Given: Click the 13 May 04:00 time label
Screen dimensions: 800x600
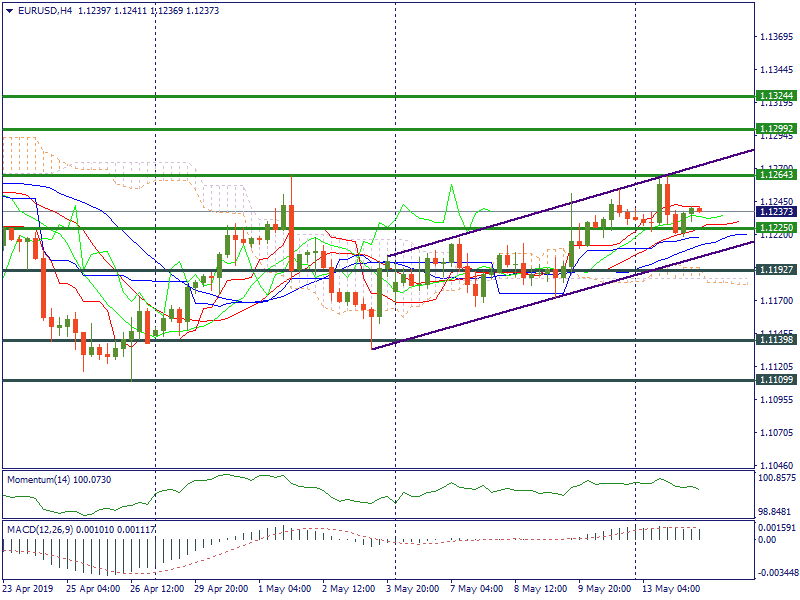Looking at the screenshot, I should click(x=672, y=589).
